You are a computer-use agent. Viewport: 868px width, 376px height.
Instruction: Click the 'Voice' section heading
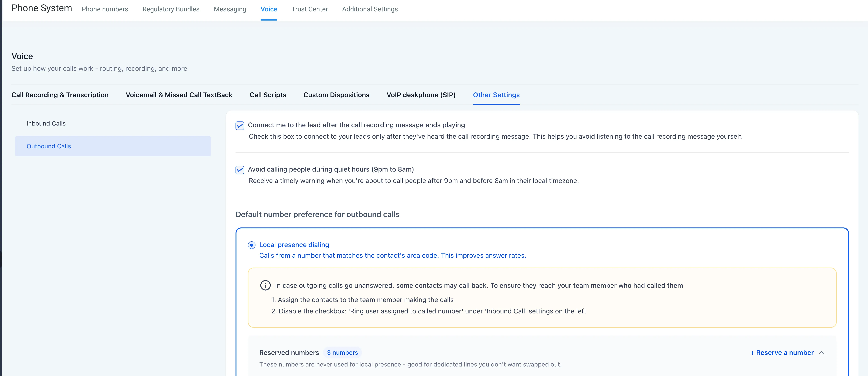pyautogui.click(x=22, y=56)
